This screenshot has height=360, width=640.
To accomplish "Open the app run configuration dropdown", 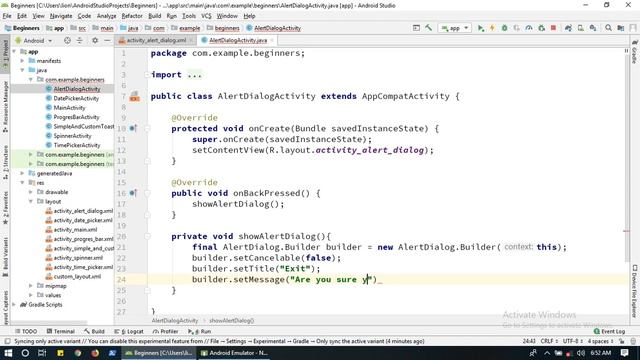I will click(x=455, y=28).
